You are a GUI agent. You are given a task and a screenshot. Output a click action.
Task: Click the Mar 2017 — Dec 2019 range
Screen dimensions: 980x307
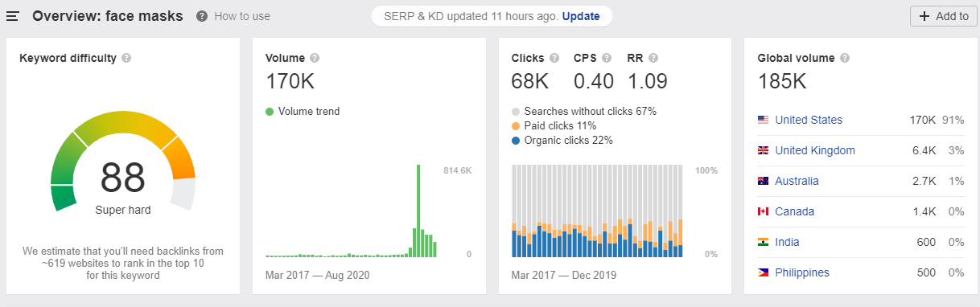pos(563,276)
